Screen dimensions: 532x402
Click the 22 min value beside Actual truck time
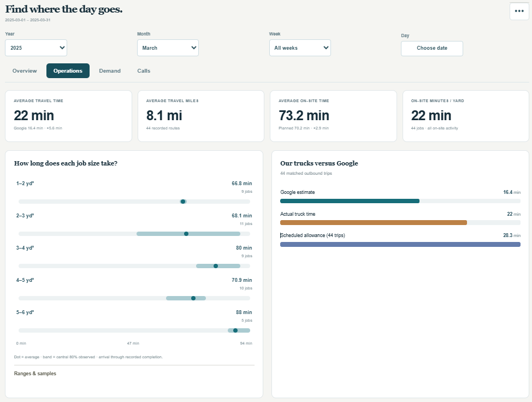(513, 214)
